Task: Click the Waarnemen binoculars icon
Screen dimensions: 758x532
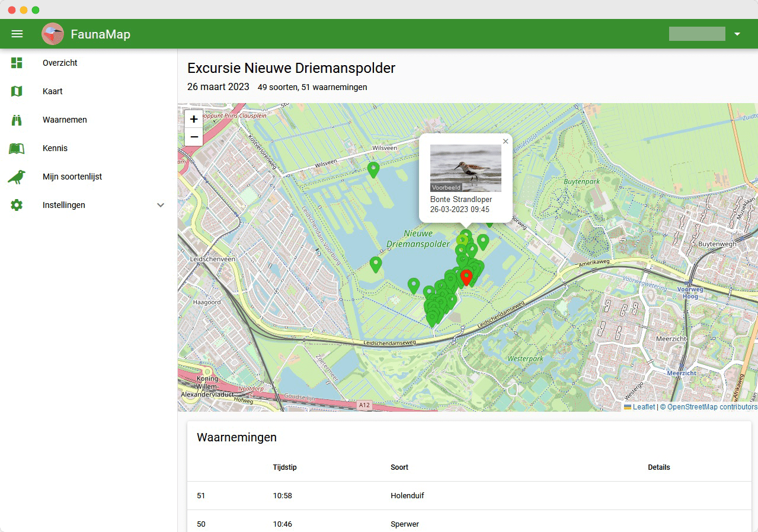Action: point(16,120)
